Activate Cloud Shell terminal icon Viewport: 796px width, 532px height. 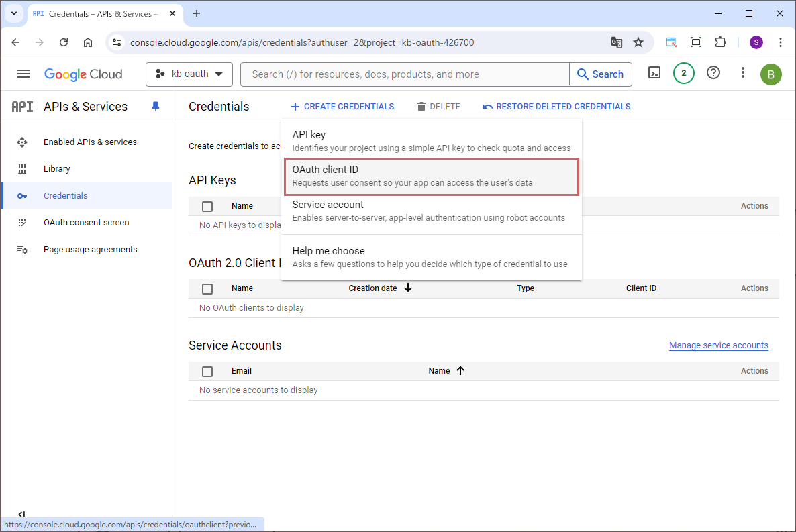654,74
